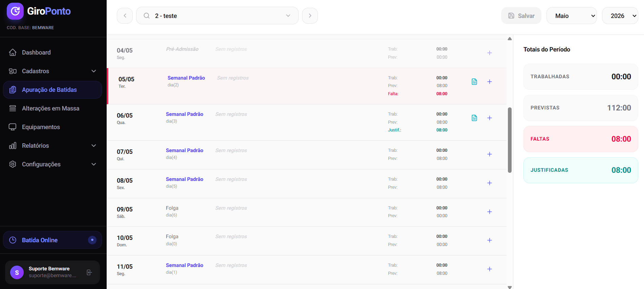Open Semanal Padrão schedule on 05/05

pyautogui.click(x=186, y=78)
